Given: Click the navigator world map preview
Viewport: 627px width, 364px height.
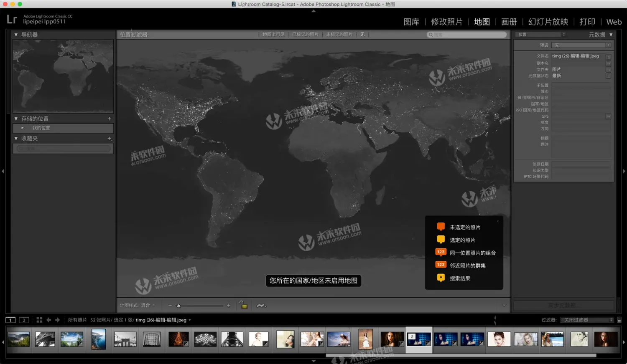Looking at the screenshot, I should [x=63, y=76].
